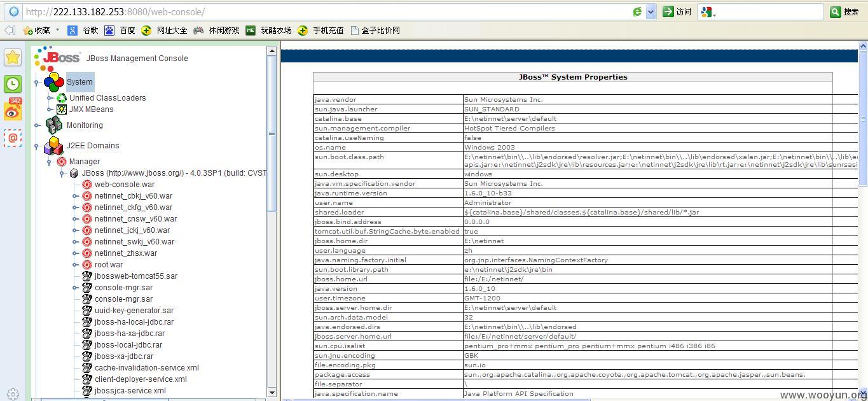Click the J2EE Domains cube icon

click(x=53, y=146)
